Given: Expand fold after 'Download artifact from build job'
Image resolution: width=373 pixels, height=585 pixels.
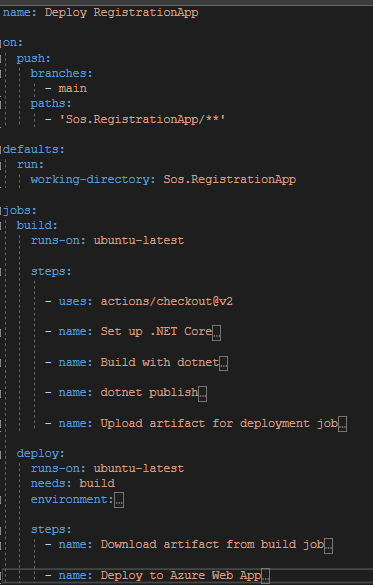Looking at the screenshot, I should 328,546.
